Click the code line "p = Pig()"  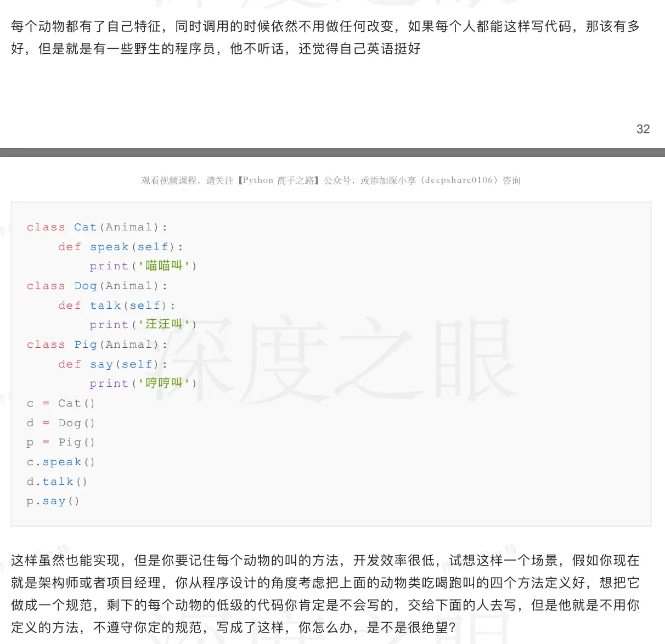(61, 442)
